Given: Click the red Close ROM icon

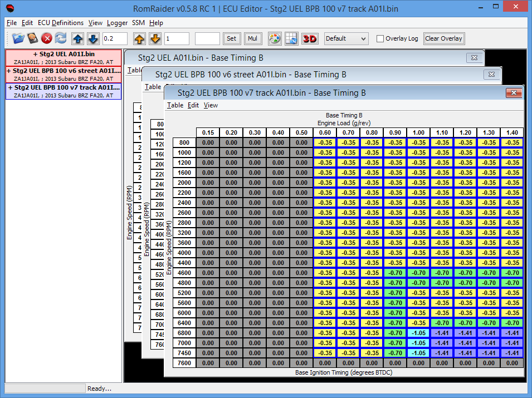Looking at the screenshot, I should 47,38.
